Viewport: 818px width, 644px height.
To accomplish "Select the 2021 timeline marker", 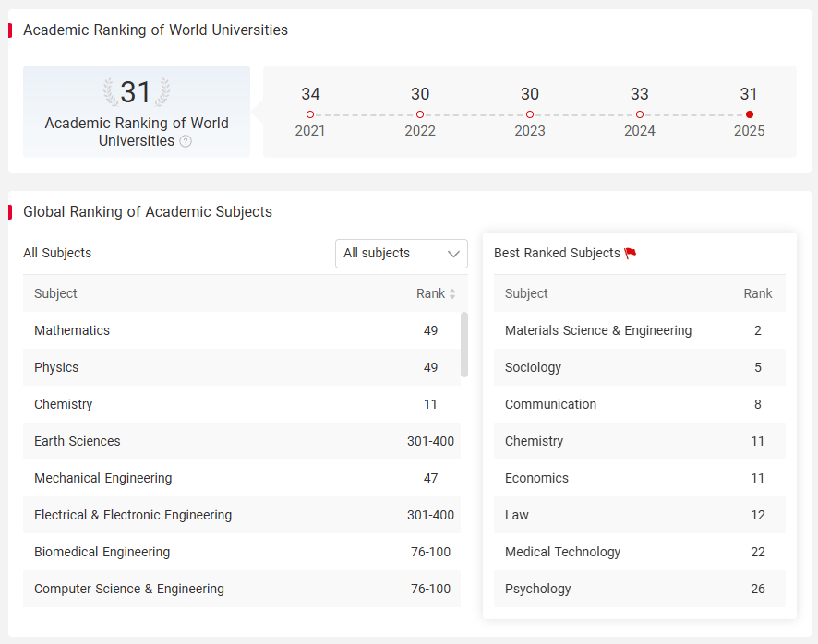I will click(x=310, y=114).
